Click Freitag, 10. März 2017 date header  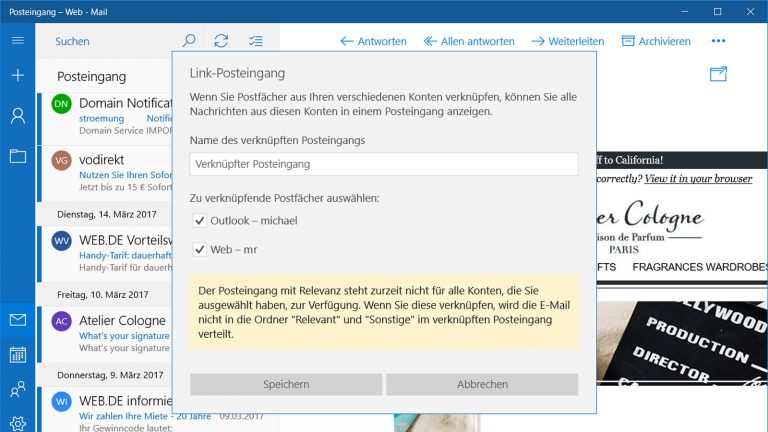coord(103,294)
